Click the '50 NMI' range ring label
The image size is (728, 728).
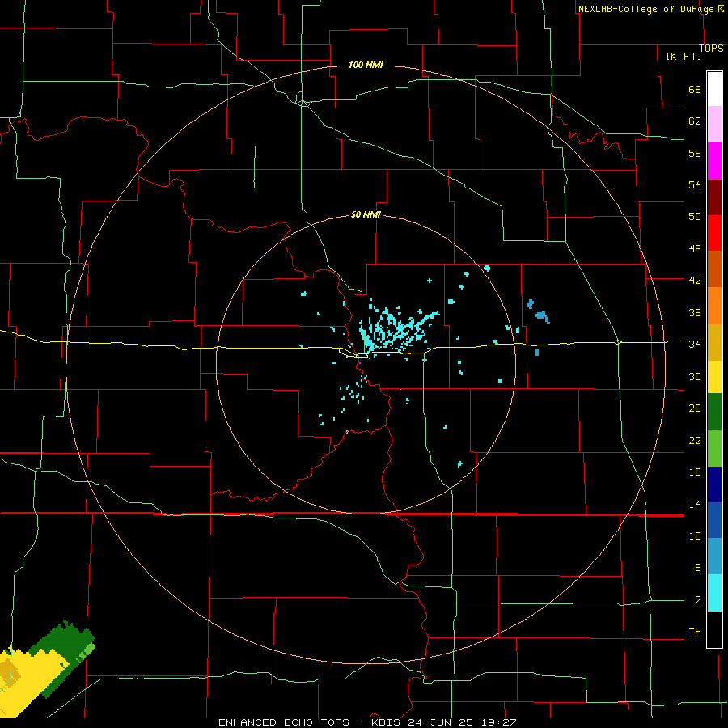tap(366, 214)
